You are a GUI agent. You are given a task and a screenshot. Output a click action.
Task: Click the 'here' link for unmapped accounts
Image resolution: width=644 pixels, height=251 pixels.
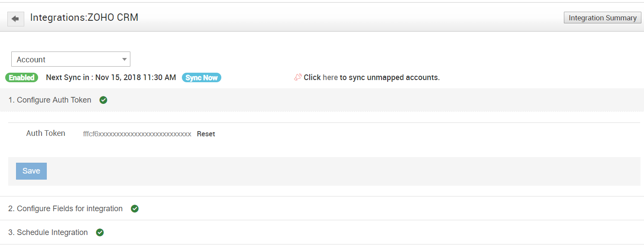pos(330,77)
